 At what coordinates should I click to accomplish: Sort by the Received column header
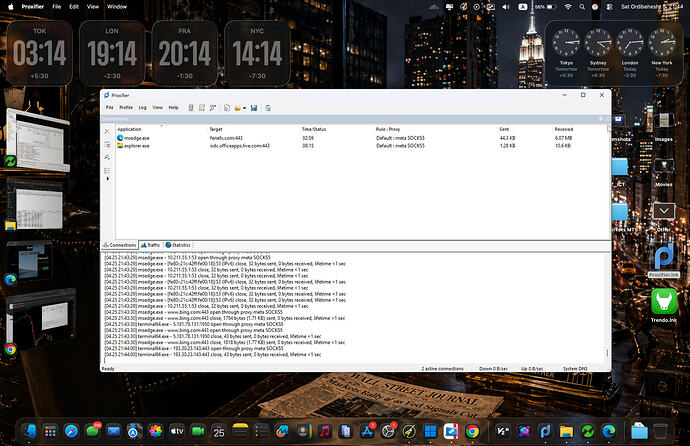[x=564, y=129]
